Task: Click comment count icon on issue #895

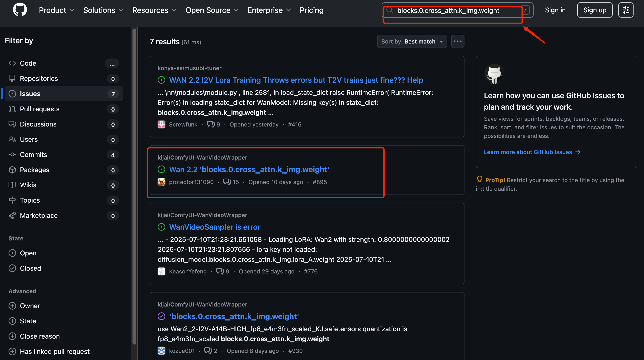Action: pyautogui.click(x=227, y=182)
